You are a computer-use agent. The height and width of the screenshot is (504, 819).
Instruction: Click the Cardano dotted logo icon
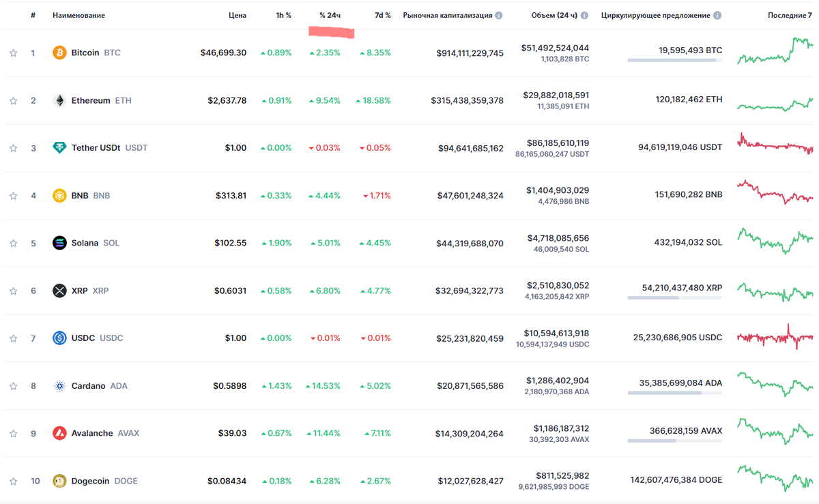[x=60, y=386]
